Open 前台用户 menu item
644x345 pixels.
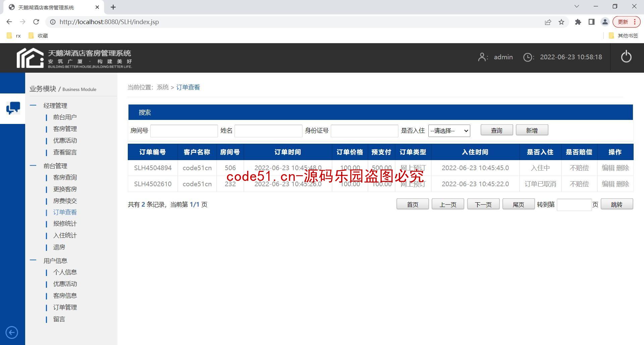pos(65,117)
